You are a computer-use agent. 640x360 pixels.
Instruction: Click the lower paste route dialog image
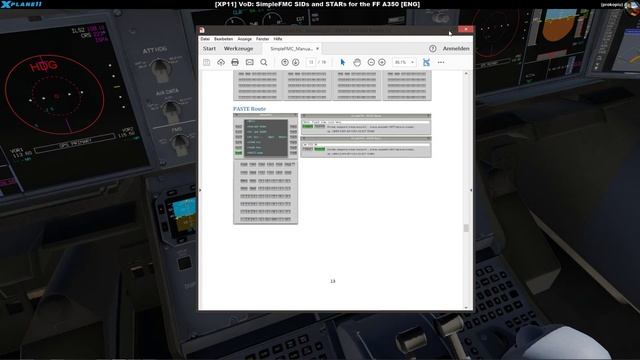pos(366,147)
